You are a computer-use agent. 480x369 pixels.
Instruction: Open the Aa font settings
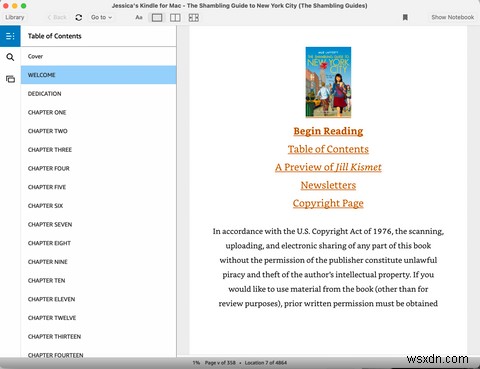tap(139, 17)
